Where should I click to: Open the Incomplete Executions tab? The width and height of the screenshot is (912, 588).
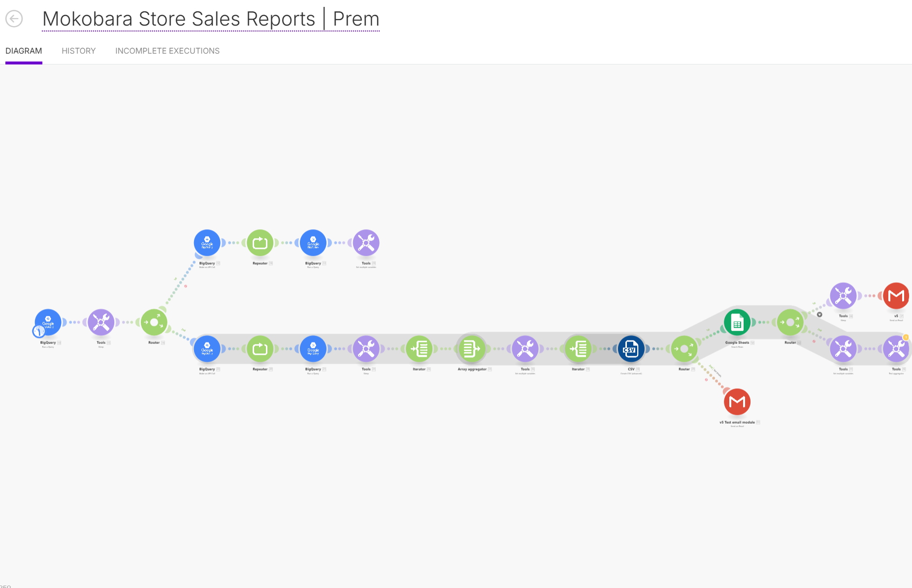(x=167, y=51)
